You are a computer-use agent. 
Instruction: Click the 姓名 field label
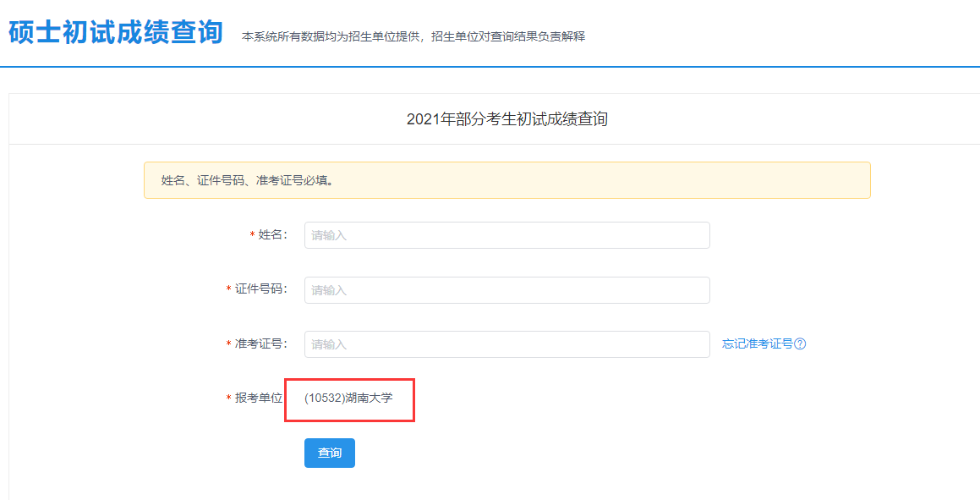coord(272,235)
